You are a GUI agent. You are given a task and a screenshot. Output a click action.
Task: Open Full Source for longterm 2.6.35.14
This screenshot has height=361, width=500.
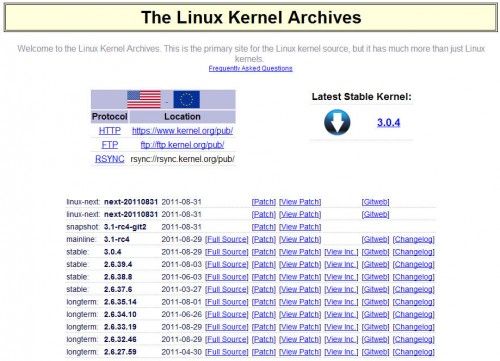click(x=227, y=302)
